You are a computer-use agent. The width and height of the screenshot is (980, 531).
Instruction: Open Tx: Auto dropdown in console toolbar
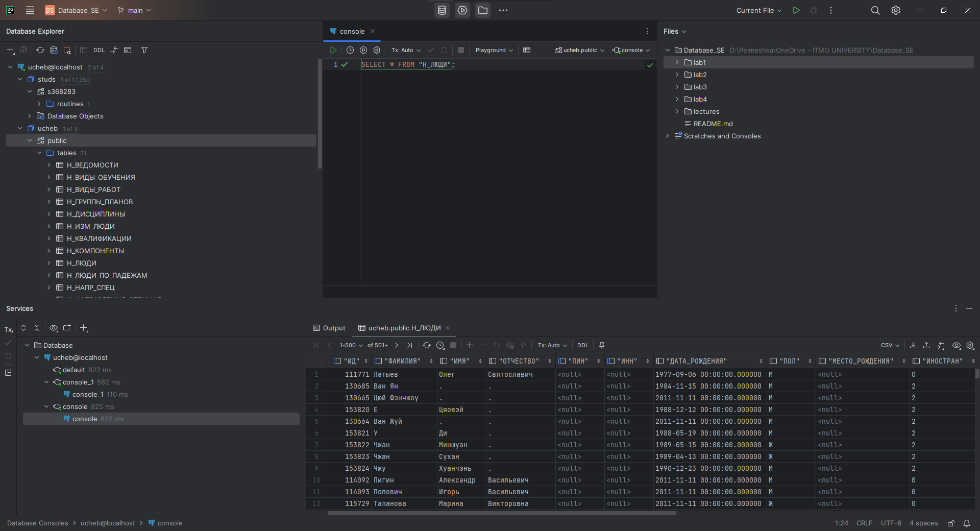coord(406,50)
